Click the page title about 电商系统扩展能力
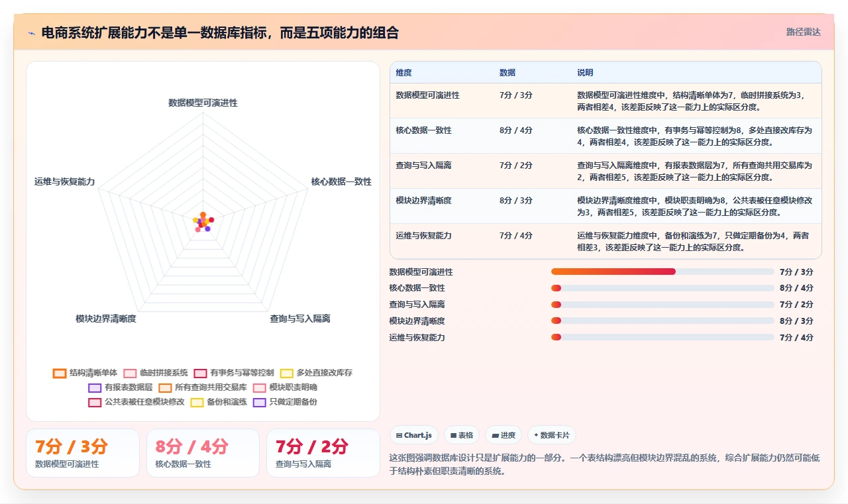The image size is (848, 504). tap(220, 33)
